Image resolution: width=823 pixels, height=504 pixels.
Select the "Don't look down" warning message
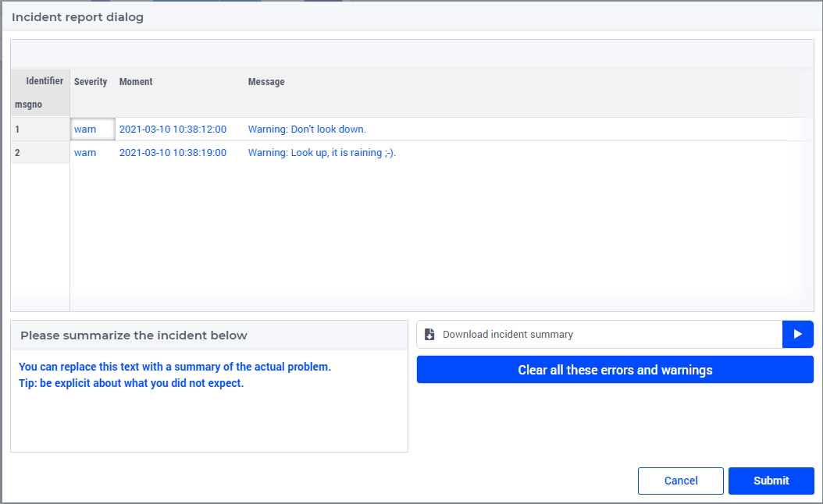[x=307, y=129]
